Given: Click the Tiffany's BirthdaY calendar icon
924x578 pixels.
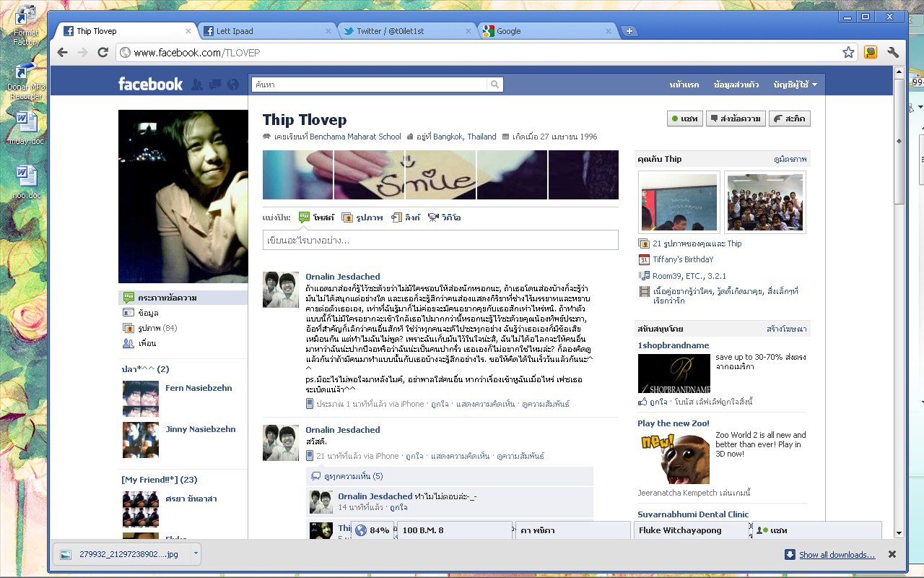Looking at the screenshot, I should coord(644,260).
